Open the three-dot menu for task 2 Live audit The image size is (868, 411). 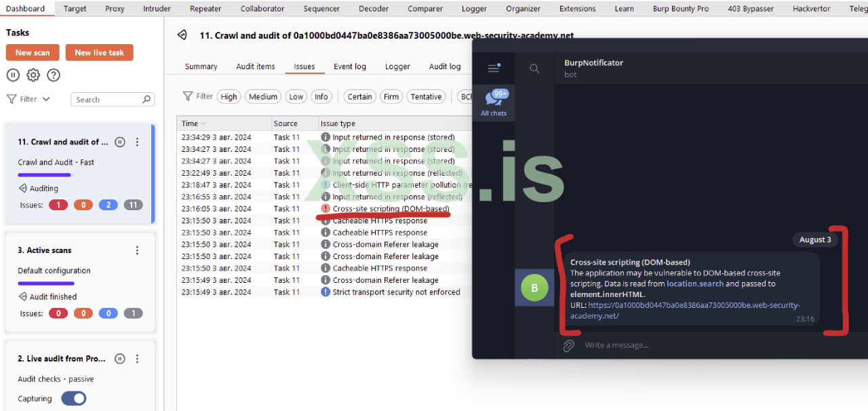[137, 358]
